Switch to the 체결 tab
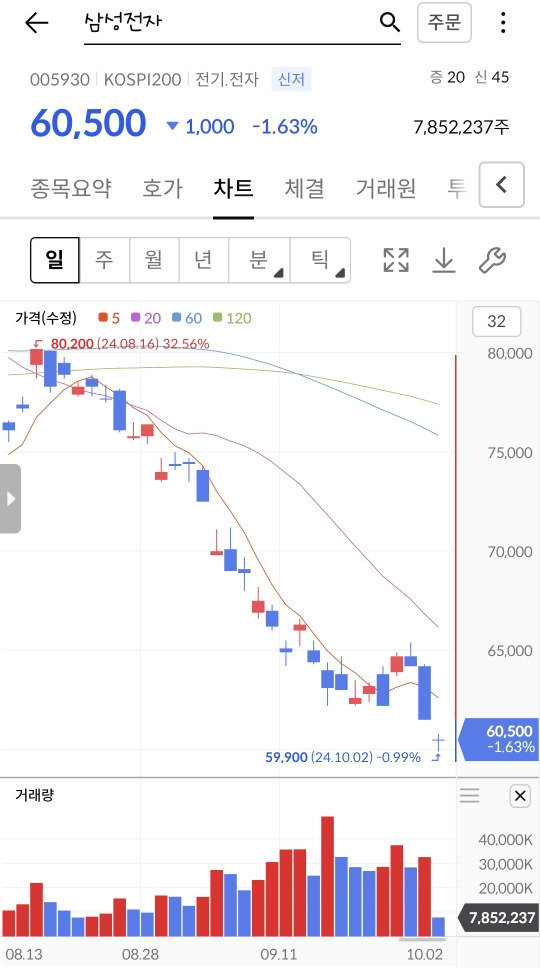The width and height of the screenshot is (540, 968). [x=304, y=188]
